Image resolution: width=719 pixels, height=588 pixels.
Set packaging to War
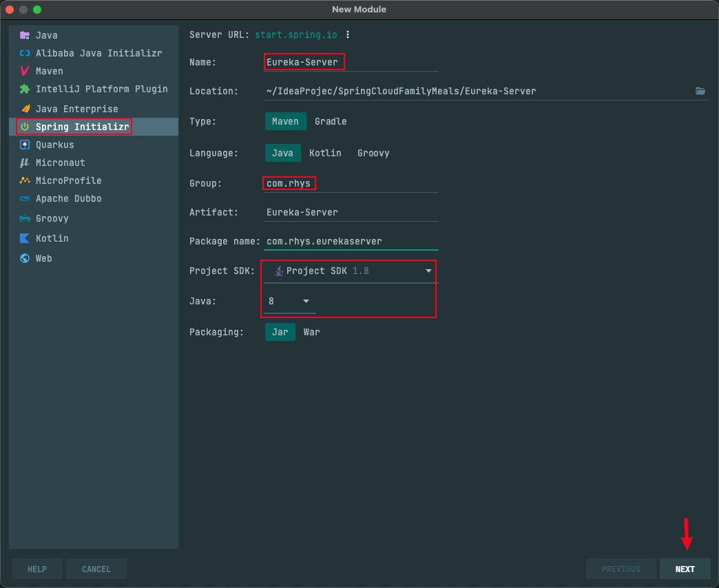coord(311,332)
